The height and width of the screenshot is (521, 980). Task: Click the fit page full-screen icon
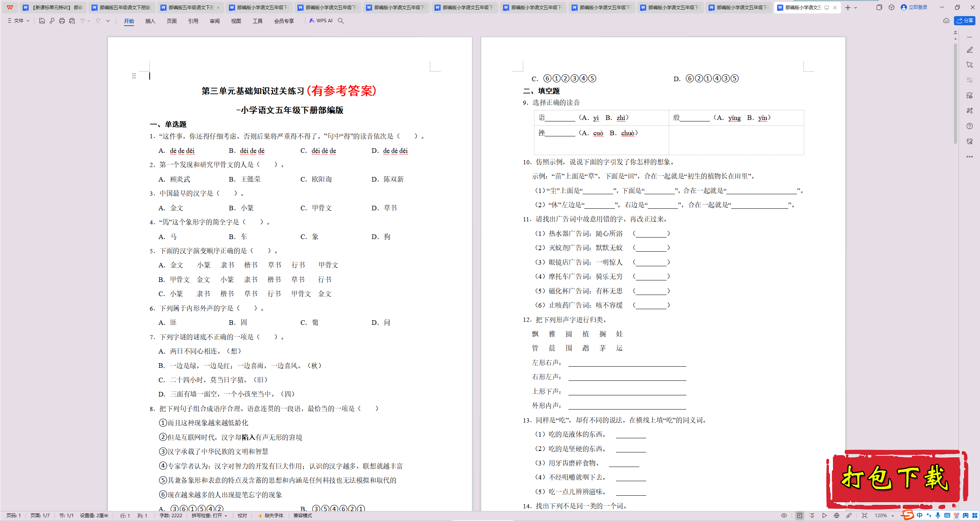864,516
